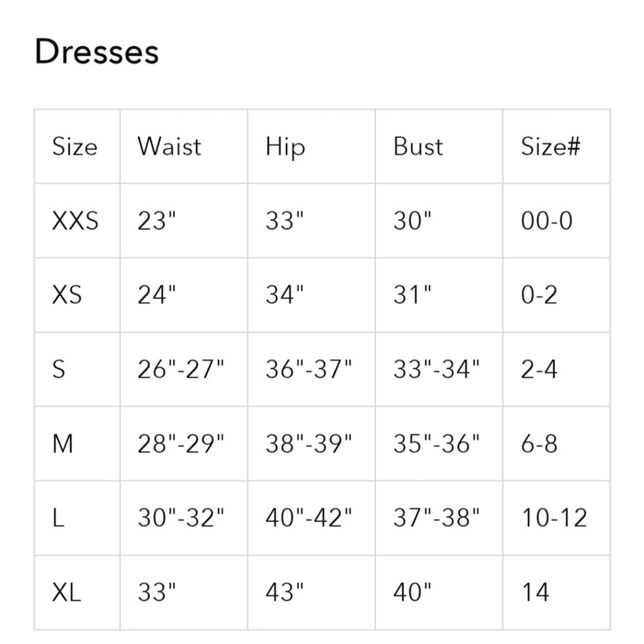Click the 31" bust cell

pyautogui.click(x=412, y=295)
